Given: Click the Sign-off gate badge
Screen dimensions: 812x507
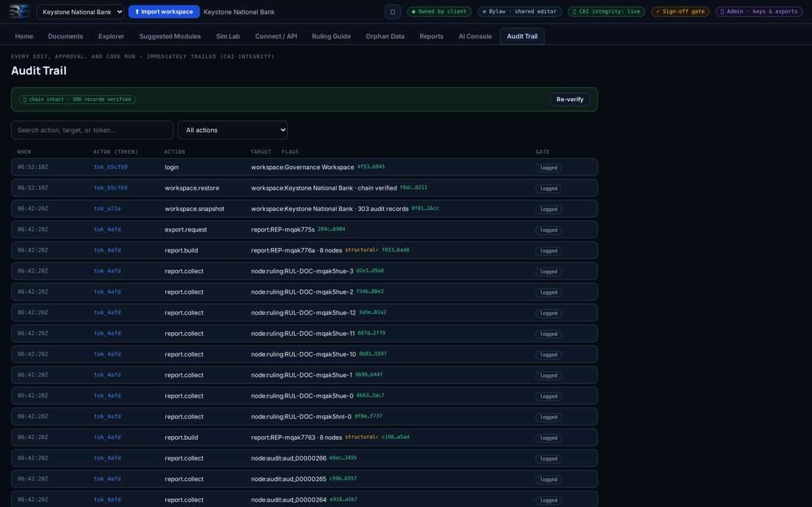Looking at the screenshot, I should tap(680, 11).
